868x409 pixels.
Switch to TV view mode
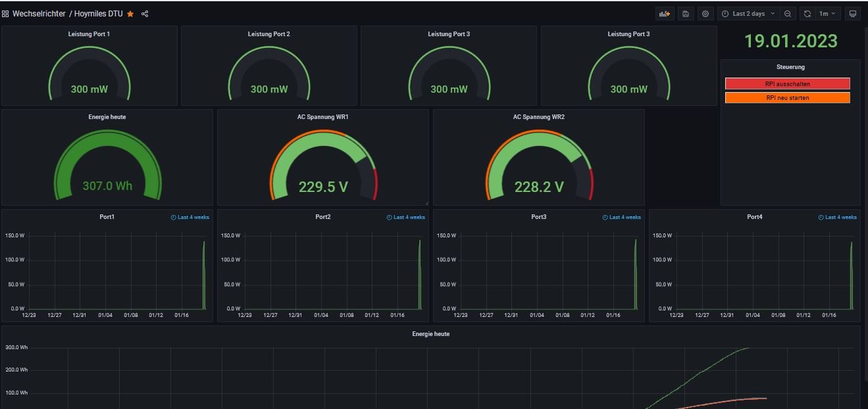tap(853, 14)
